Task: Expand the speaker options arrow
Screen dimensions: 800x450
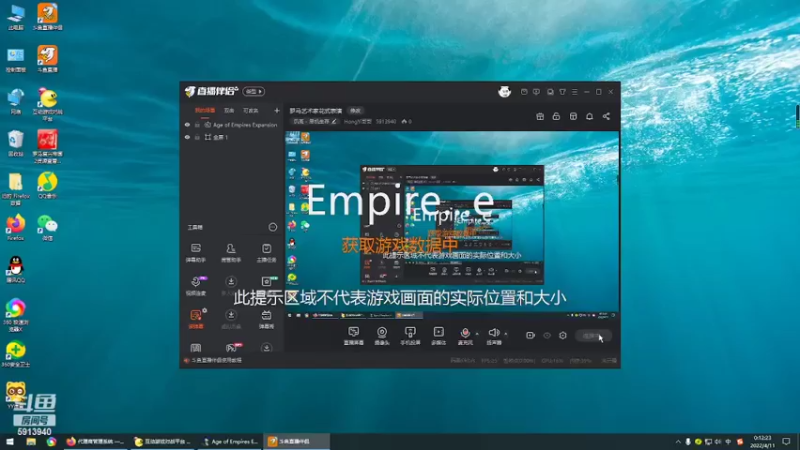Action: tap(506, 334)
